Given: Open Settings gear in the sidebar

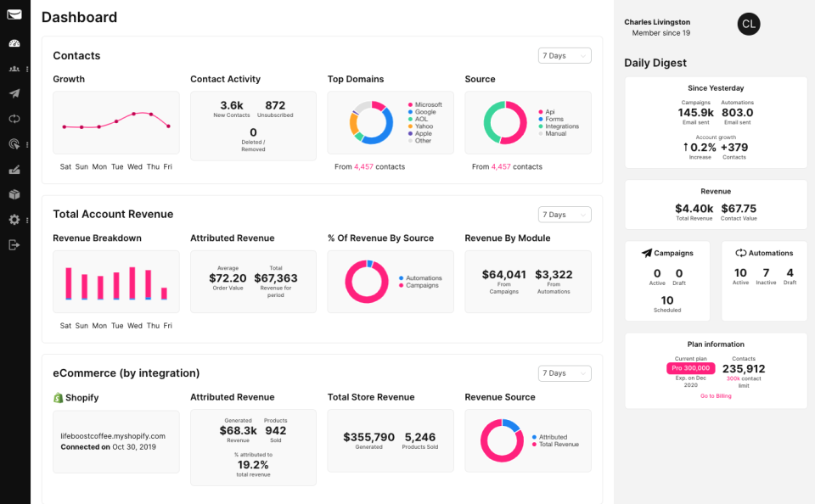Looking at the screenshot, I should (x=13, y=219).
